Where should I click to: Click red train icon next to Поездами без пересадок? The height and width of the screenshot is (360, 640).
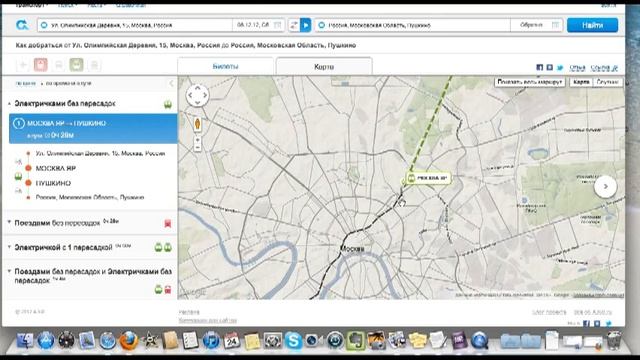[x=168, y=223]
